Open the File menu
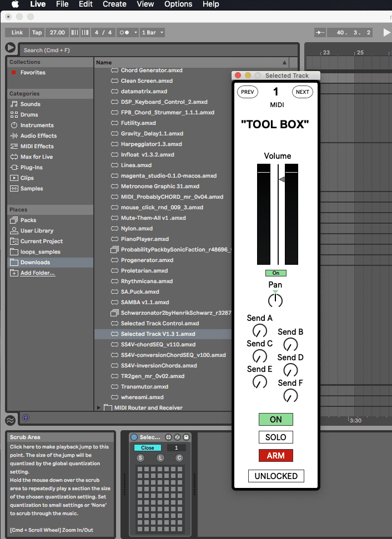Screen dimensions: 392x539 tap(62, 4)
